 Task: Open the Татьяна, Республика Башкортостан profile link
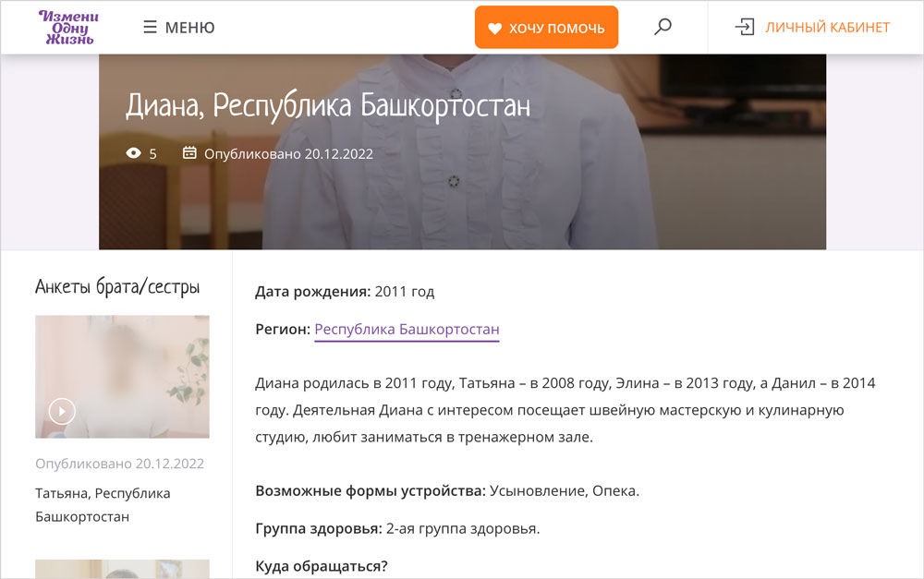tap(103, 504)
